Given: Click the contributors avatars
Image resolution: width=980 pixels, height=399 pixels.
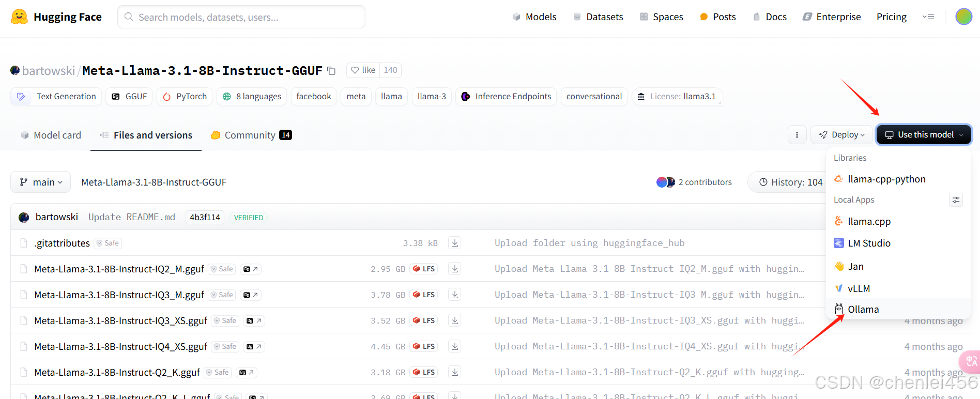Looking at the screenshot, I should (666, 182).
